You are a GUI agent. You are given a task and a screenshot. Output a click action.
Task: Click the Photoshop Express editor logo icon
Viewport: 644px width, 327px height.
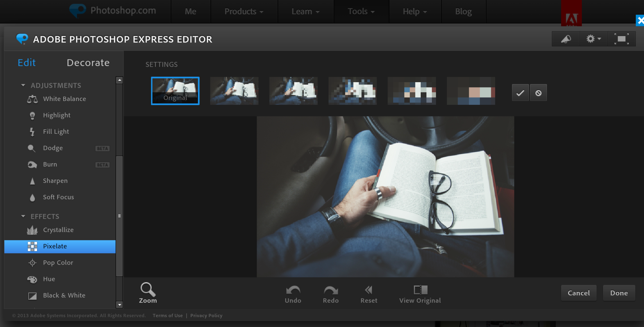pyautogui.click(x=22, y=39)
